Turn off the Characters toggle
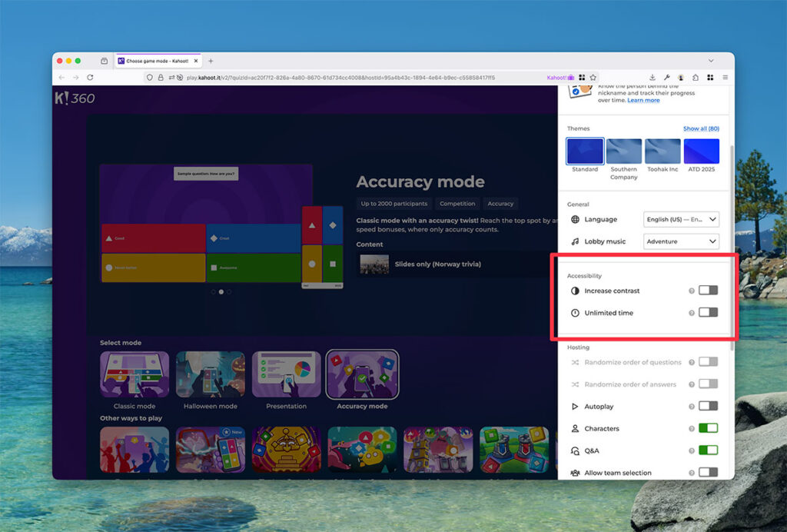Viewport: 787px width, 532px height. (x=709, y=428)
